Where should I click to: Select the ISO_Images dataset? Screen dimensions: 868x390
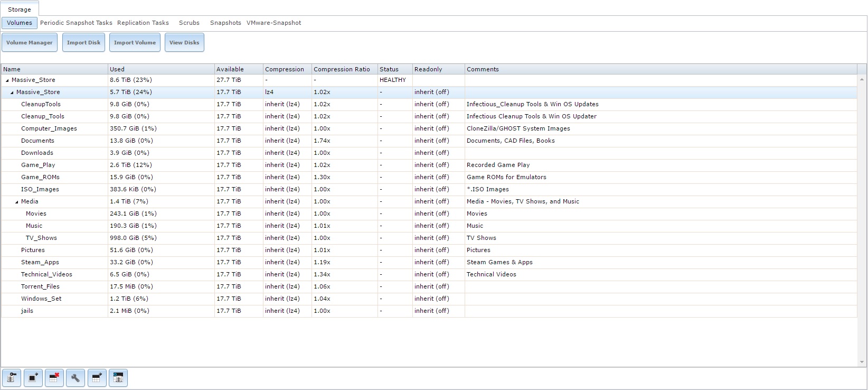coord(40,190)
